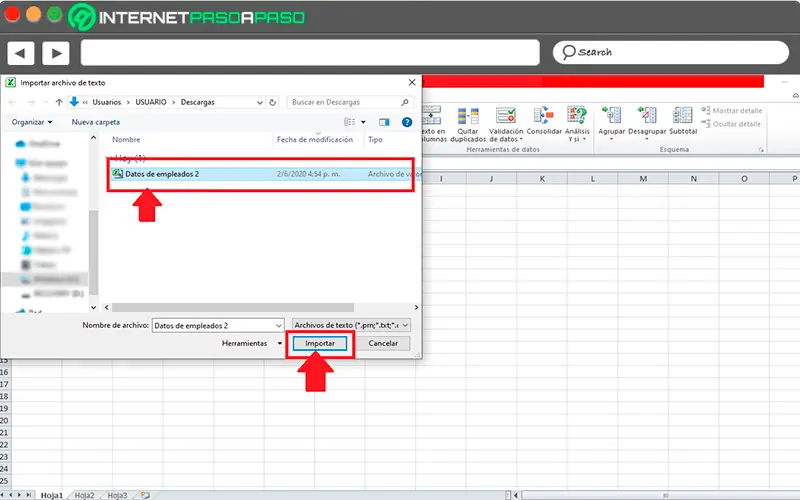This screenshot has width=800, height=500.
Task: Switch to the Hoja2 sheet tab
Action: click(84, 495)
